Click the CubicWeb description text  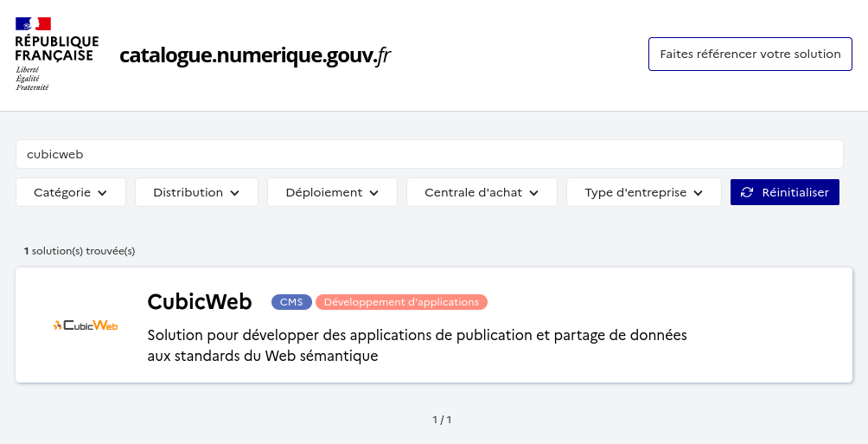click(x=417, y=345)
